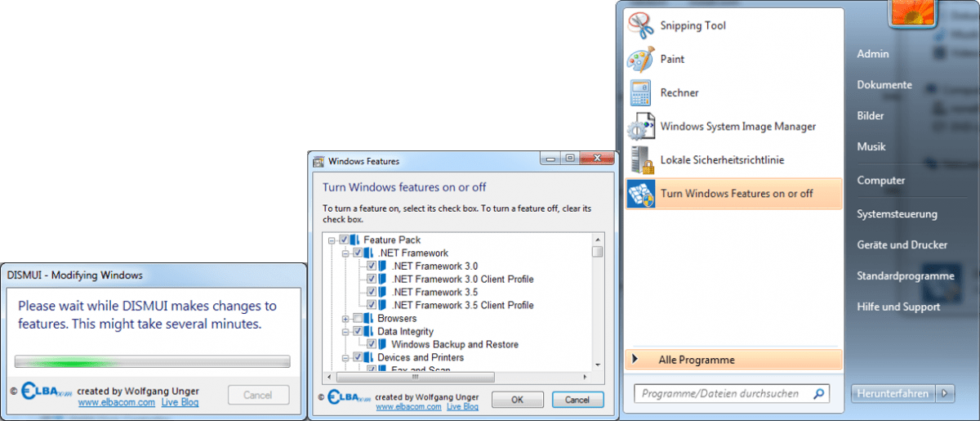Open Dokumente from Start menu
Image resolution: width=980 pixels, height=421 pixels.
884,85
